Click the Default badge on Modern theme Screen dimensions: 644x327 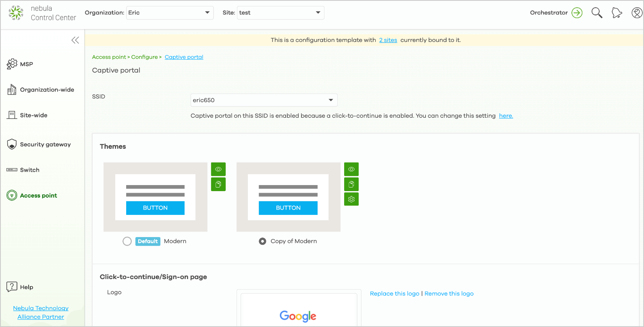(x=148, y=241)
